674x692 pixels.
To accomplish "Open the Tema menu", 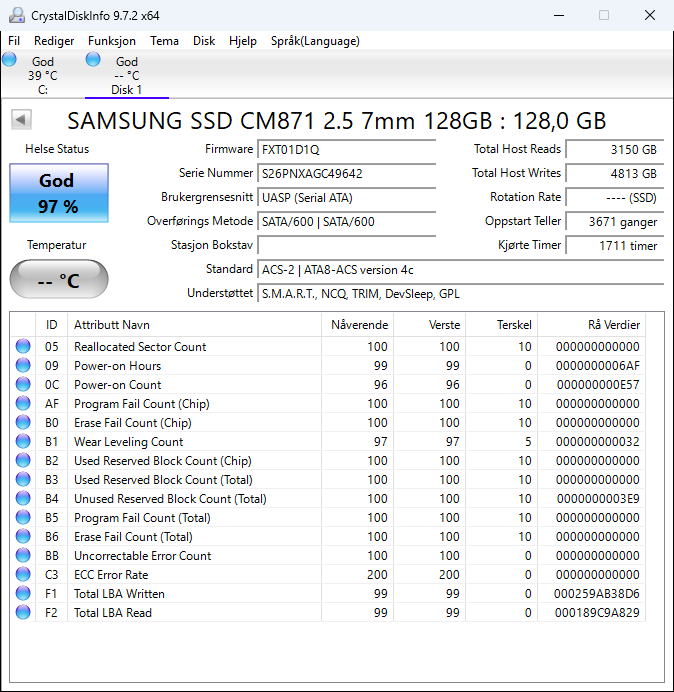I will click(164, 41).
